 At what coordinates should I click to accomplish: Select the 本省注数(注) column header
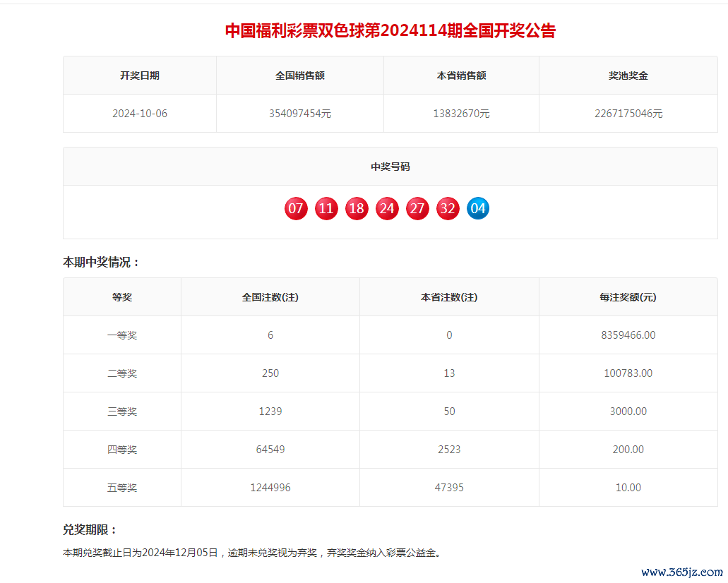[449, 298]
